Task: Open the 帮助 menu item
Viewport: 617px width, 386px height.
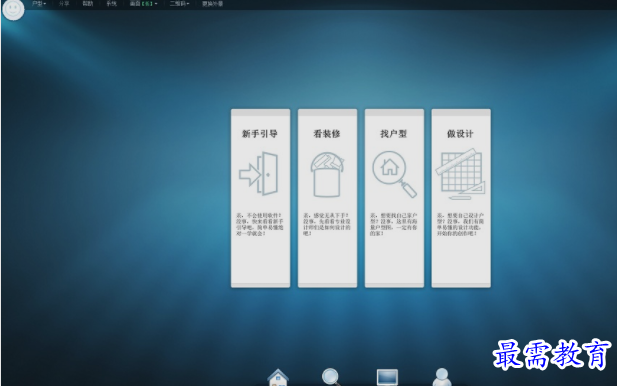Action: click(x=88, y=4)
